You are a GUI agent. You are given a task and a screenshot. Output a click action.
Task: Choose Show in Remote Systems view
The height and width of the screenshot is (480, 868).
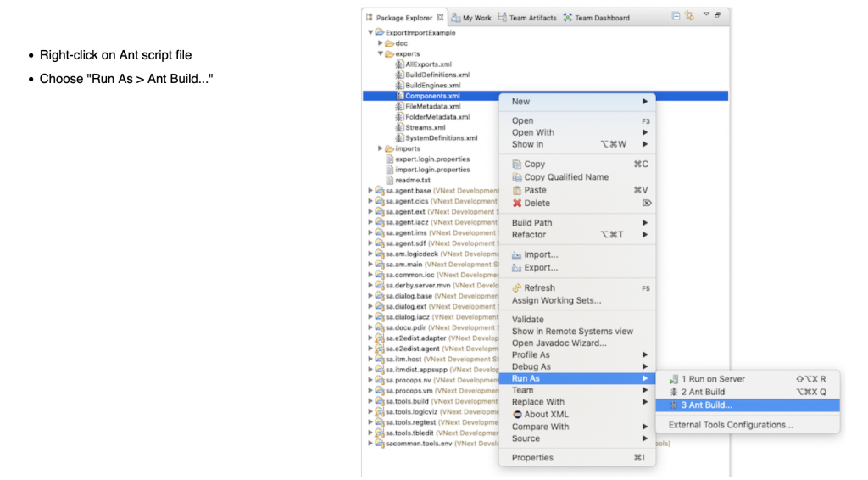[576, 331]
